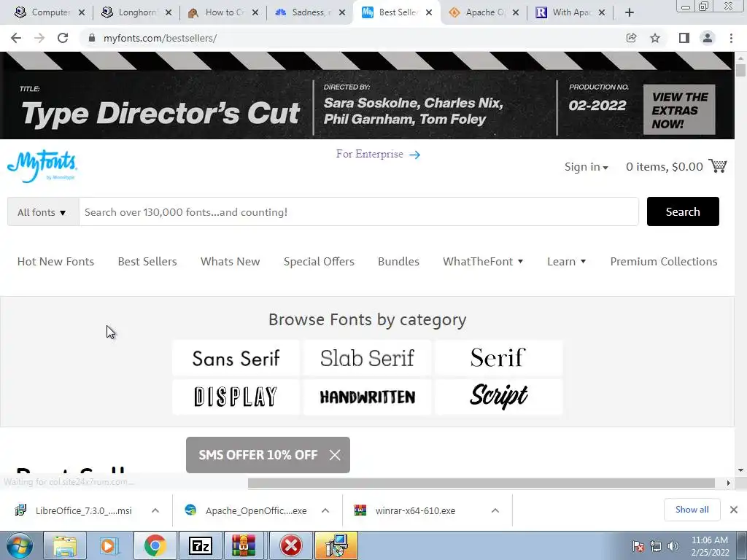
Task: Reload the page with the refresh icon
Action: click(63, 38)
